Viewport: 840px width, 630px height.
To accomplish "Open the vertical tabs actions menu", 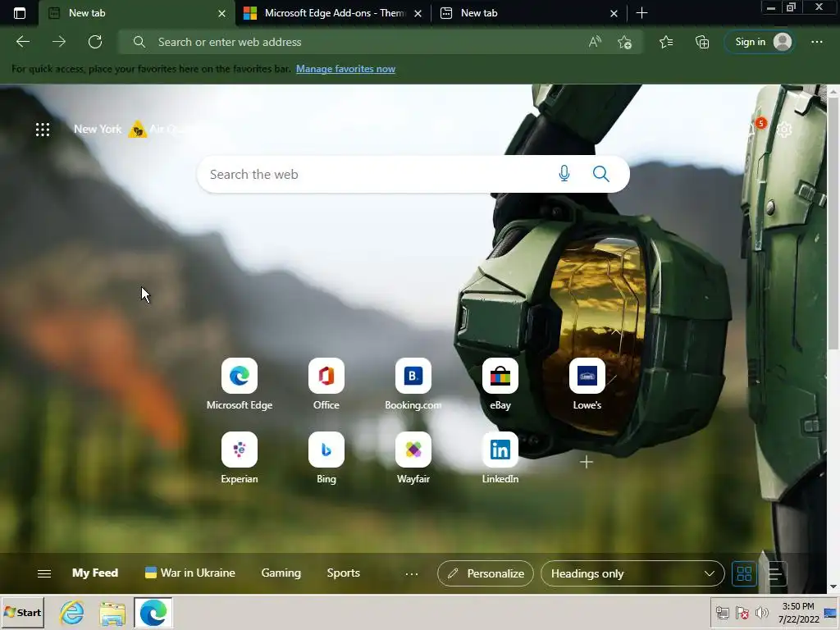I will (x=20, y=13).
